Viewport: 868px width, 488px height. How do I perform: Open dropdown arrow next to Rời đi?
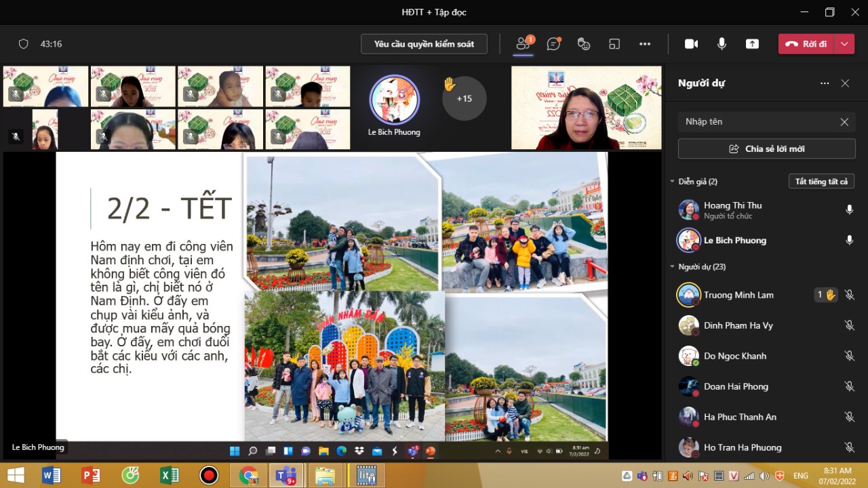844,44
